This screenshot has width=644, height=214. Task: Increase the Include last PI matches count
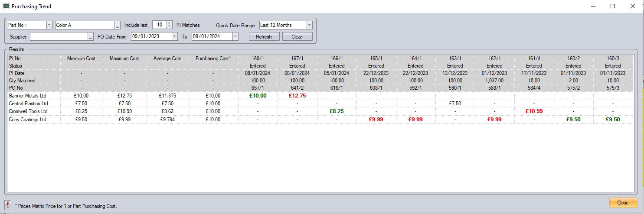point(169,23)
